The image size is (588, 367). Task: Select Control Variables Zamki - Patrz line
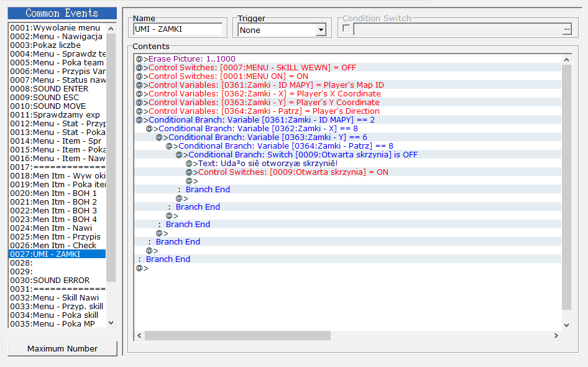pyautogui.click(x=347, y=111)
